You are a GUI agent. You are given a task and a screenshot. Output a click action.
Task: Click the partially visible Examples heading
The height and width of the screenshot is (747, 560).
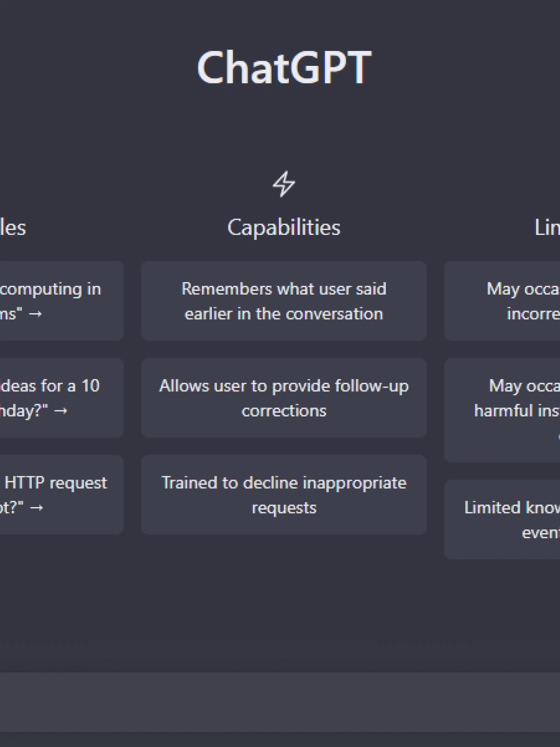coord(13,227)
